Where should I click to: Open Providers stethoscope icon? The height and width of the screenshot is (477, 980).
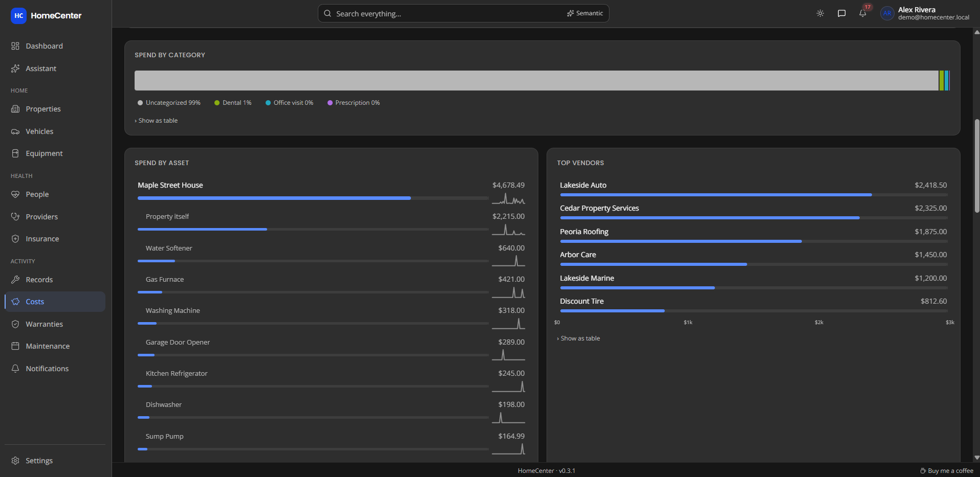point(15,217)
